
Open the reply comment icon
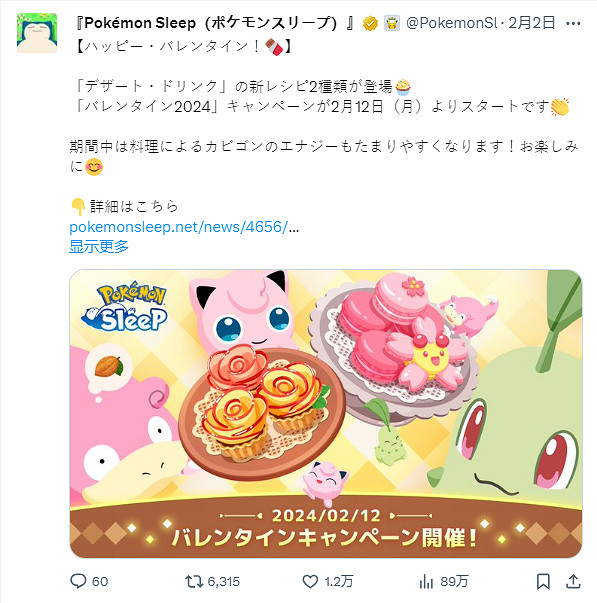click(x=78, y=581)
